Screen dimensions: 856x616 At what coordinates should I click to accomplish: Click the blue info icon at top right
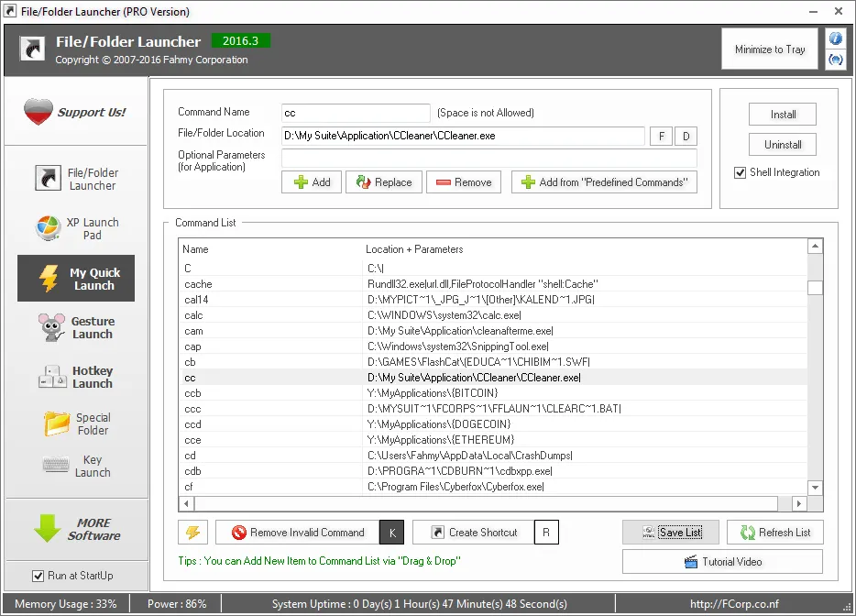836,38
